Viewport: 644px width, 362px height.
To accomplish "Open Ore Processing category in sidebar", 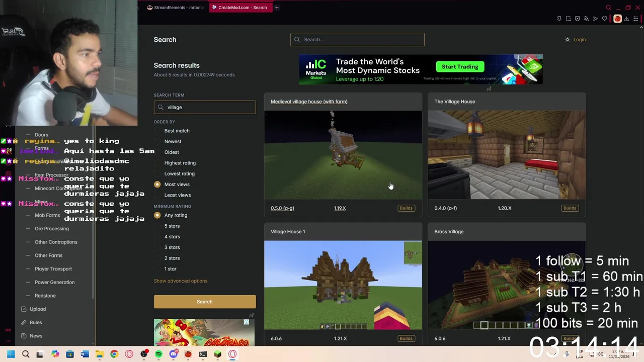I will point(52,229).
